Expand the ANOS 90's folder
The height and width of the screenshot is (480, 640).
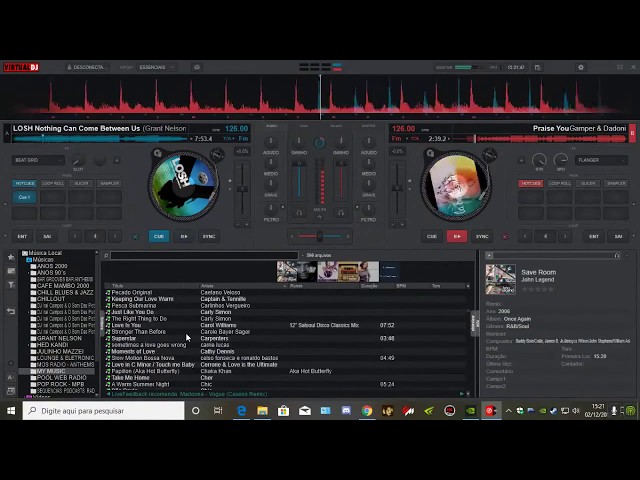[29, 273]
